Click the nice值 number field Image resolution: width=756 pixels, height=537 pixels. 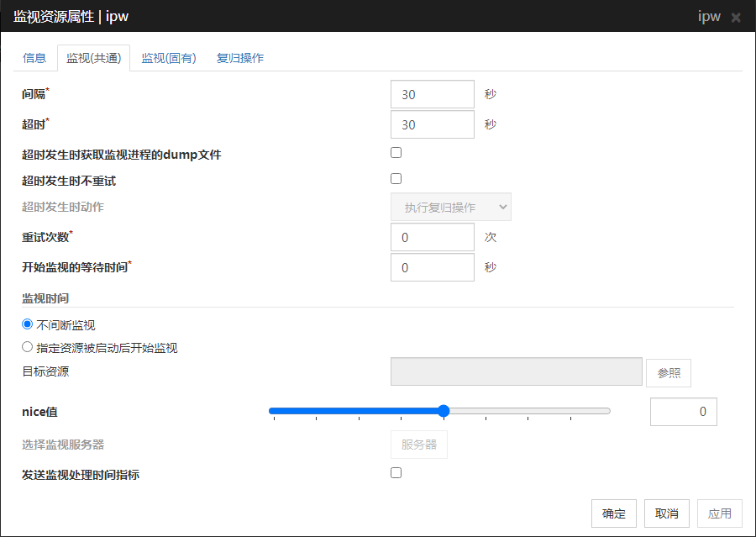click(x=683, y=412)
